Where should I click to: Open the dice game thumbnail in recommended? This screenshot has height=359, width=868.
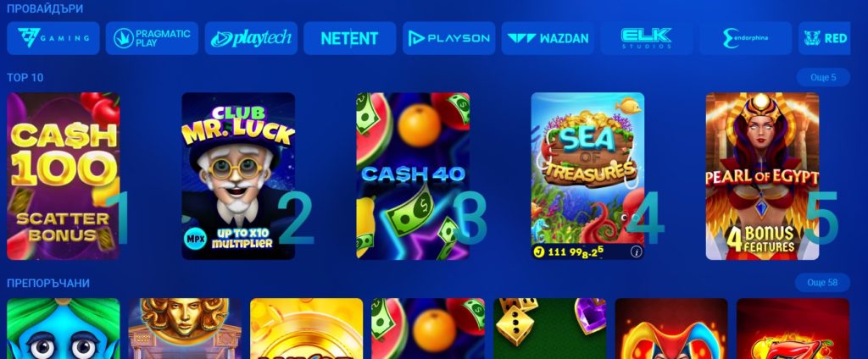coord(549,329)
